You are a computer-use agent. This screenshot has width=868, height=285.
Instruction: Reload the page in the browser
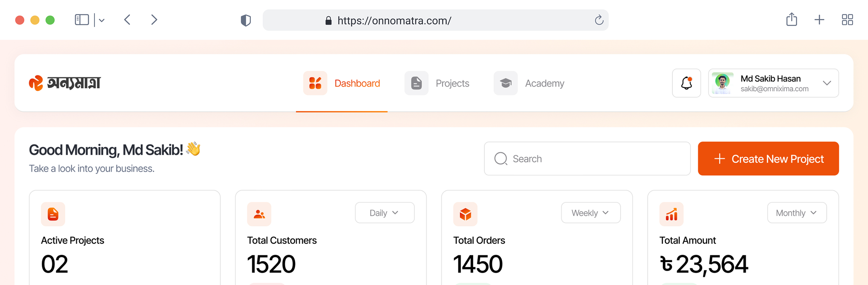pos(599,20)
